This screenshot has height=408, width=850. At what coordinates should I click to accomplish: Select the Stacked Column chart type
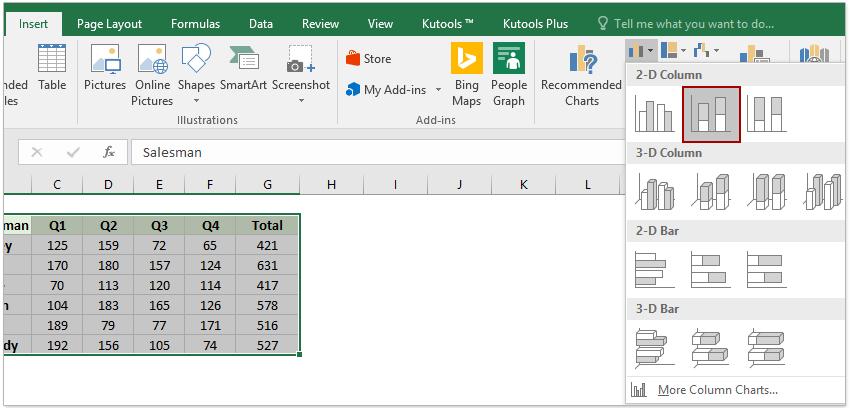[711, 114]
